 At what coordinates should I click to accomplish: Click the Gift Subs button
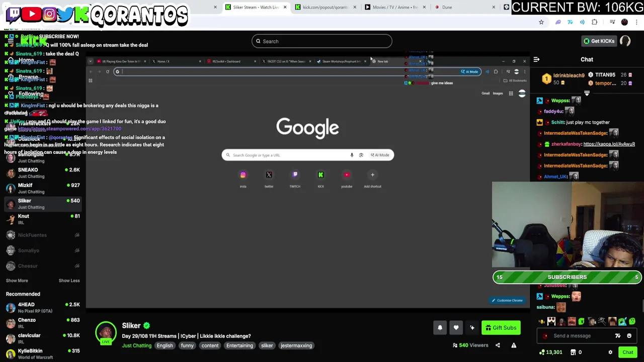point(501,328)
